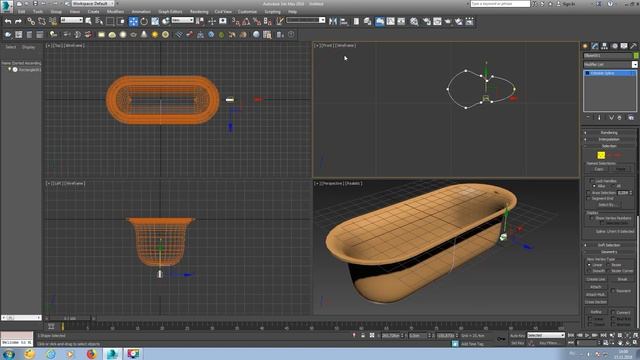Screen dimensions: 640x360
Task: Click the Redo arrow in the main toolbar
Action: click(x=18, y=21)
